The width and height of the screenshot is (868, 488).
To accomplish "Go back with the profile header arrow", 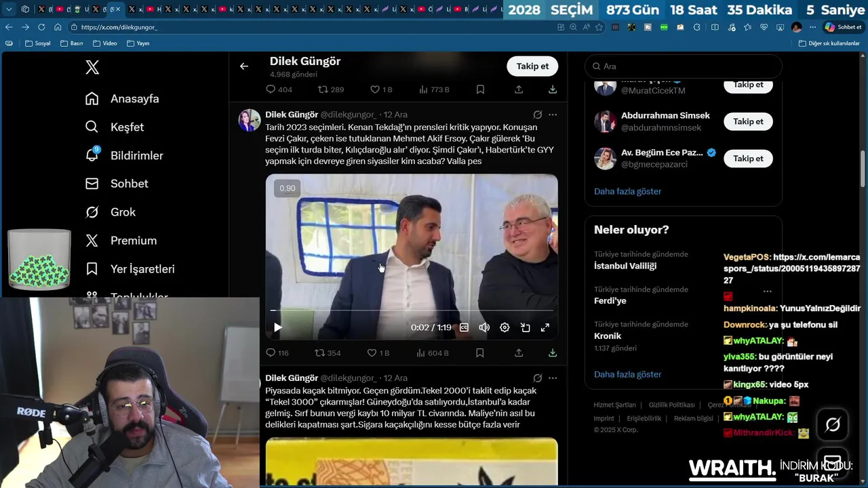I will [244, 66].
